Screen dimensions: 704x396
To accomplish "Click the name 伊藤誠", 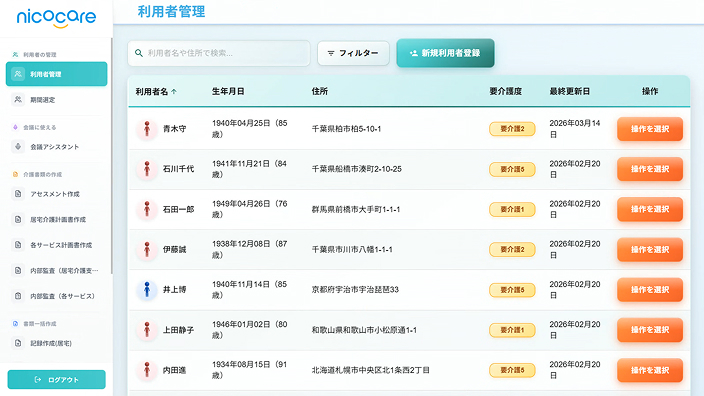I will (x=175, y=250).
